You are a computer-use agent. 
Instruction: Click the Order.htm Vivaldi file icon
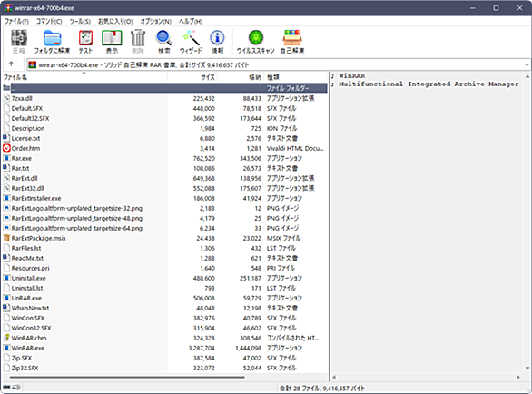pos(6,148)
